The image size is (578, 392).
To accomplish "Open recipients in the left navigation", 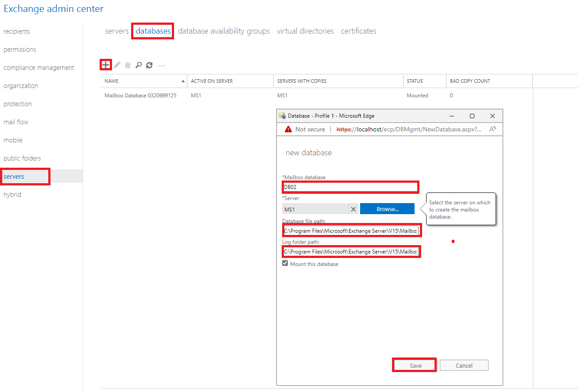I will (x=17, y=31).
